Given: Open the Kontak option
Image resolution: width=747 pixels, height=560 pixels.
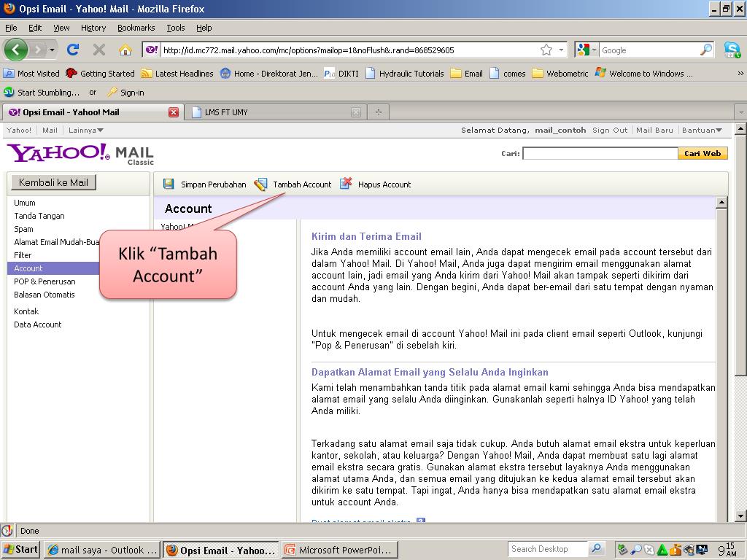Looking at the screenshot, I should click(x=26, y=311).
